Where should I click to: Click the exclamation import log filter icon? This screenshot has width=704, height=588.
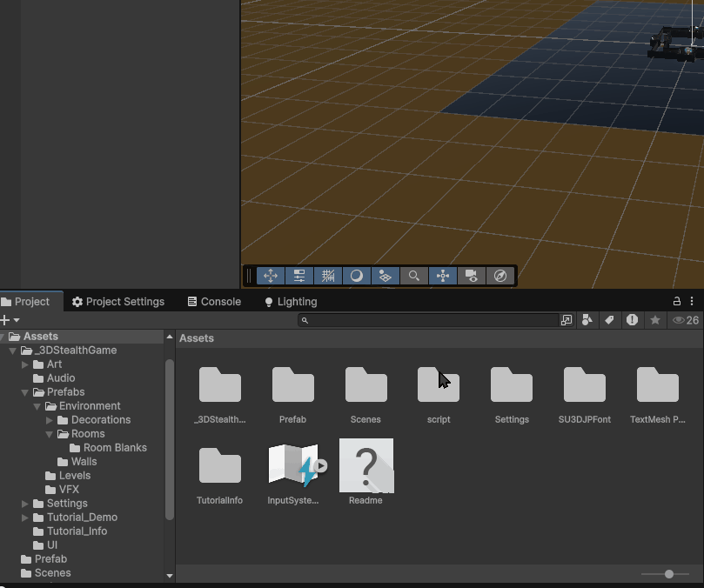[632, 320]
